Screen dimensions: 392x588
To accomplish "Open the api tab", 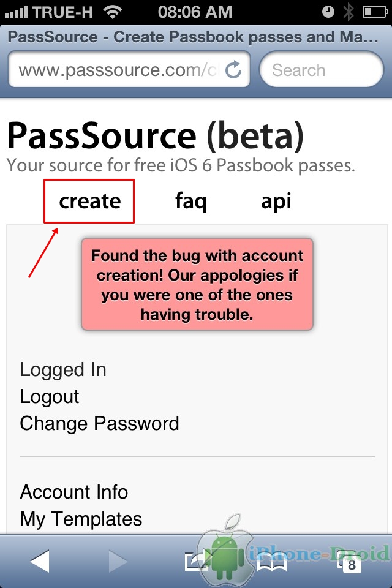I will [x=276, y=201].
